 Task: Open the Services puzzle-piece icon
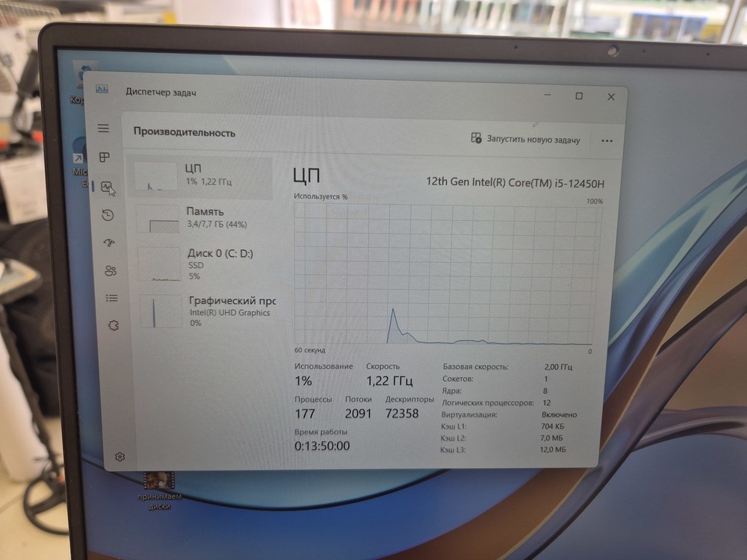(x=114, y=325)
